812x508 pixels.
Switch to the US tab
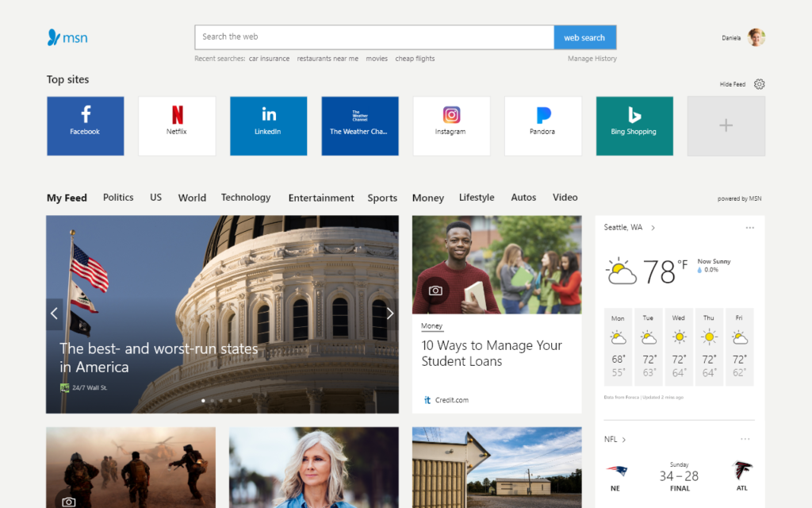pyautogui.click(x=156, y=197)
